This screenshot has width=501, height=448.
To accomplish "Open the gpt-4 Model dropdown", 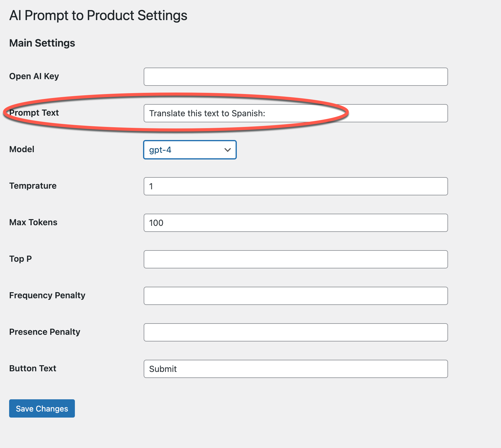I will pyautogui.click(x=190, y=150).
